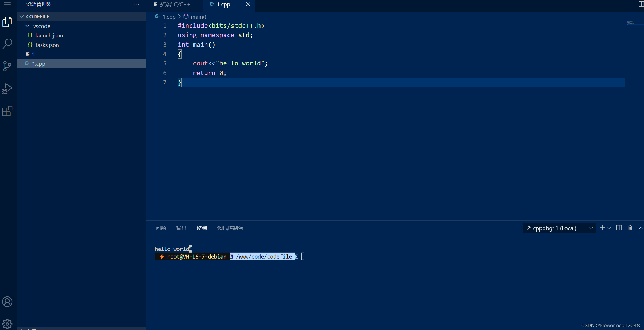Click the 资源管理器 explorer title
This screenshot has width=644, height=330.
tap(39, 4)
